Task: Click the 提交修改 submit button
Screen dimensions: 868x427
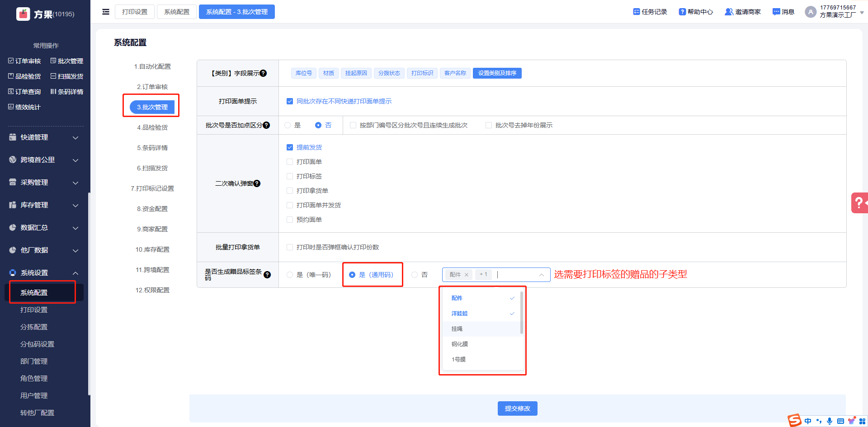Action: click(x=517, y=408)
